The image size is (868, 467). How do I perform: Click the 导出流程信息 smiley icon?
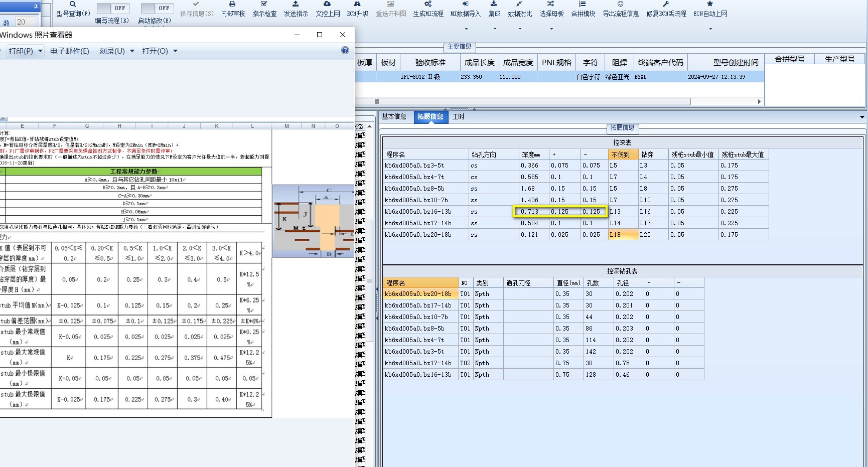[620, 4]
